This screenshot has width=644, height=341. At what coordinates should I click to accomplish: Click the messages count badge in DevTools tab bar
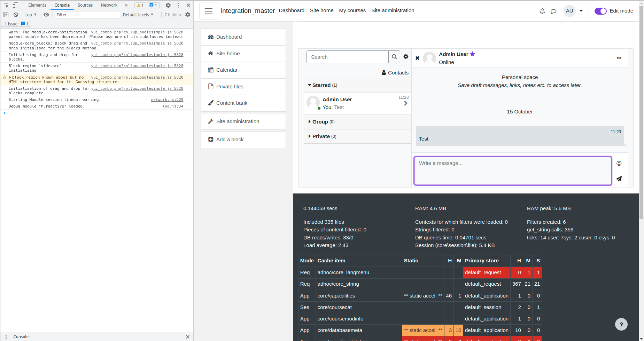pos(153,5)
